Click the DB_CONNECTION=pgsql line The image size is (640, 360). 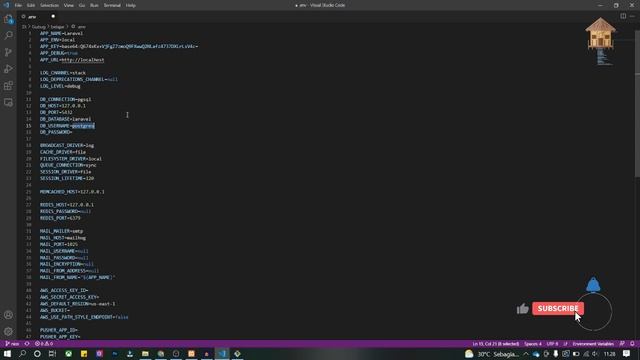66,99
